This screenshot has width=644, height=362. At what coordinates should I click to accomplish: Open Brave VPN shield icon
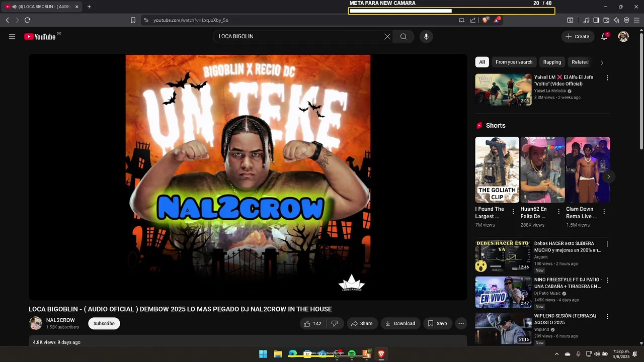[x=626, y=20]
